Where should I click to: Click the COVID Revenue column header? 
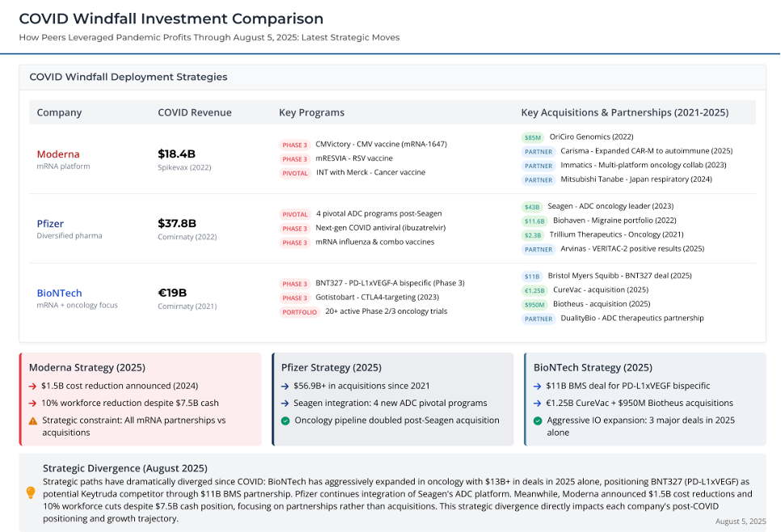click(x=195, y=112)
